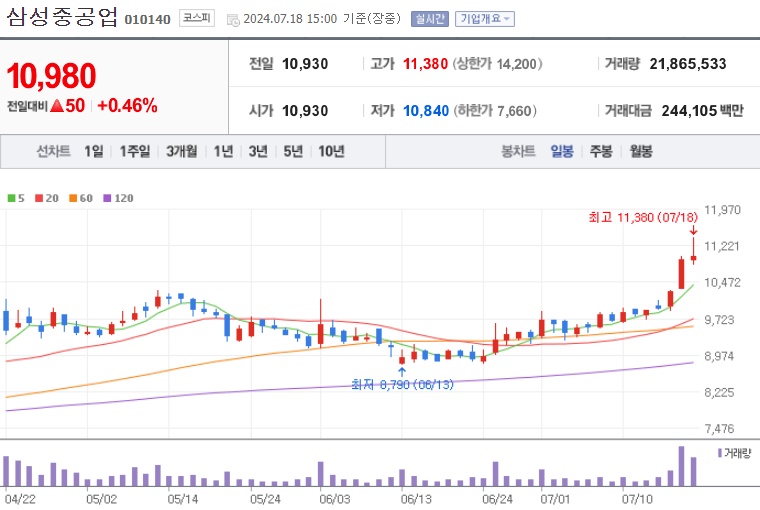Click the 상한가 14,200 upper limit text
760x510 pixels.
(497, 64)
